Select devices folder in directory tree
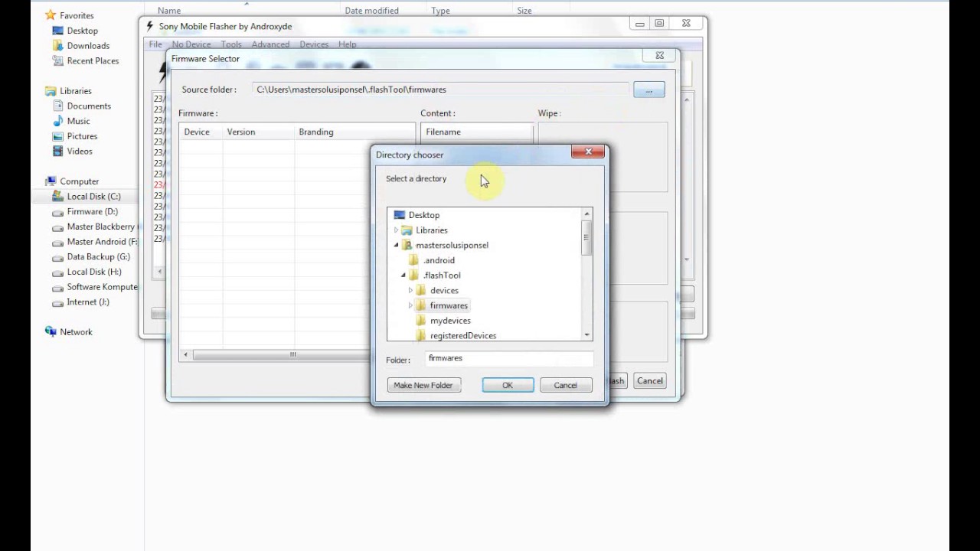980x551 pixels. 444,290
